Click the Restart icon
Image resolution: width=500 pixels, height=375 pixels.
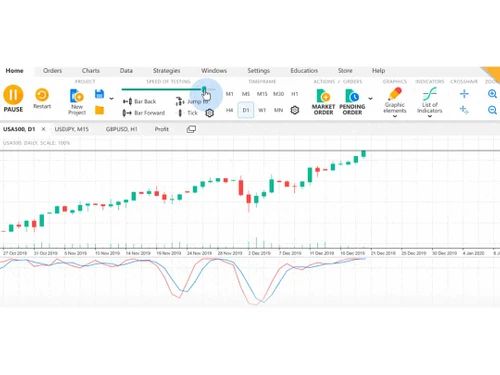(x=42, y=95)
